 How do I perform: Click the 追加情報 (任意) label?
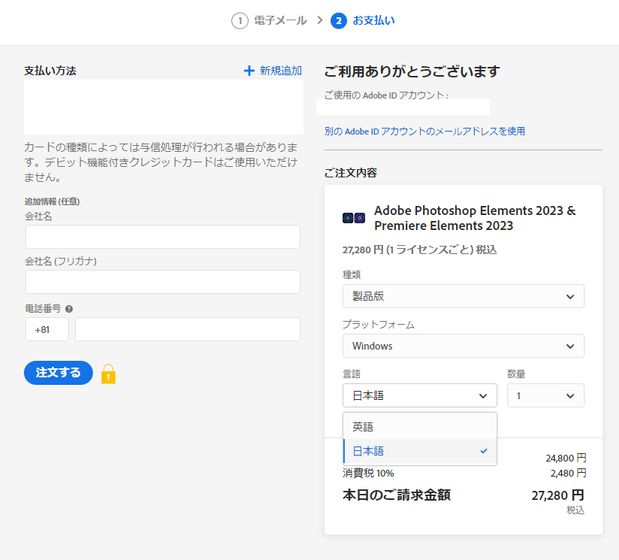(52, 202)
